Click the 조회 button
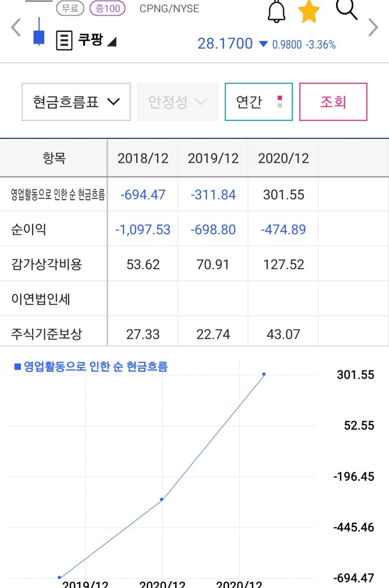 coord(333,102)
